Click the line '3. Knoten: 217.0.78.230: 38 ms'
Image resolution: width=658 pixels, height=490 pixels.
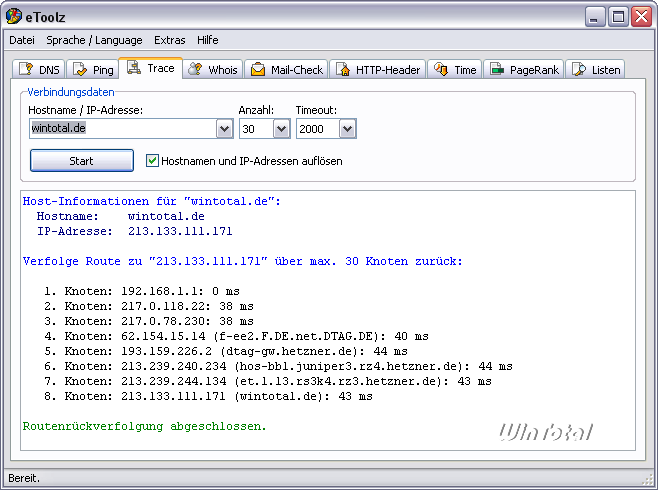[x=149, y=321]
